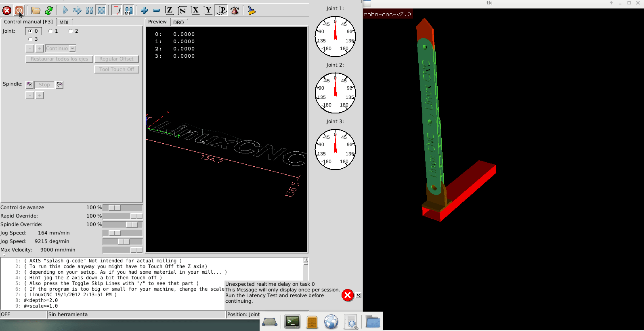Clear live plot with the brush icon

pyautogui.click(x=252, y=10)
